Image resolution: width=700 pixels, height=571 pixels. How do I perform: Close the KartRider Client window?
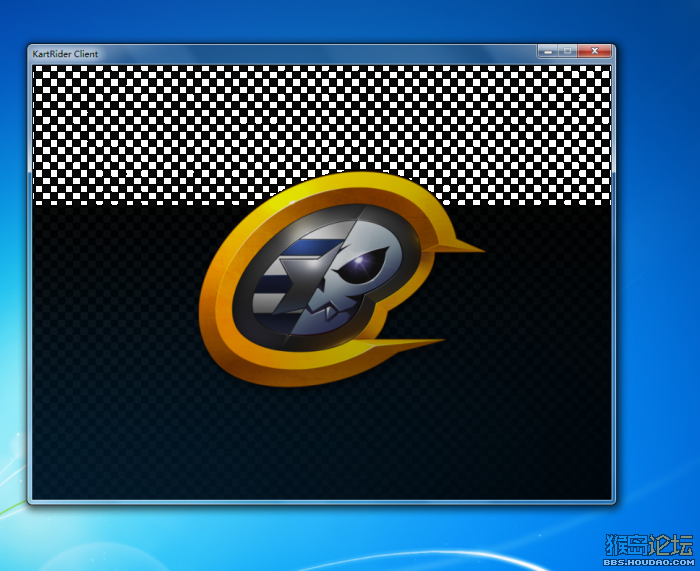(x=594, y=51)
